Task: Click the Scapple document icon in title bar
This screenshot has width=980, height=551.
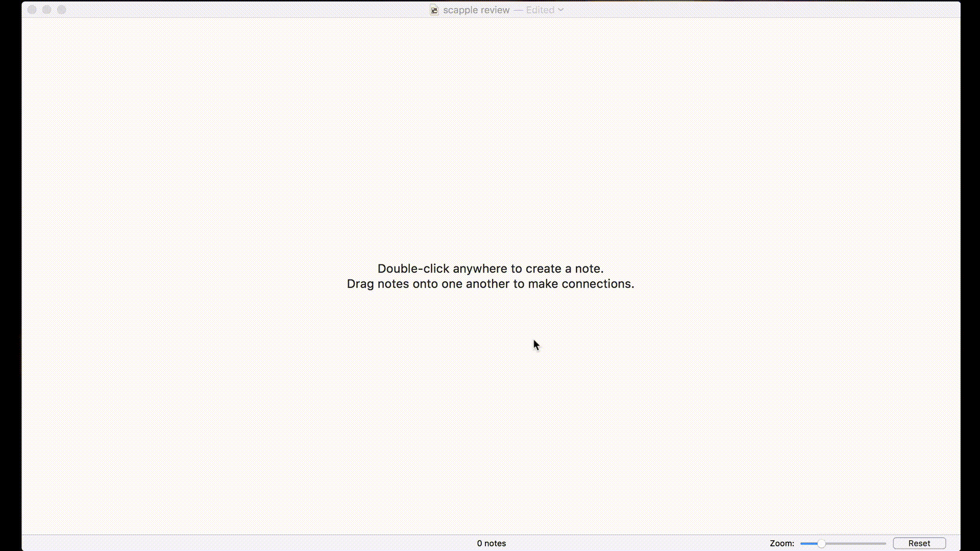Action: pos(434,10)
